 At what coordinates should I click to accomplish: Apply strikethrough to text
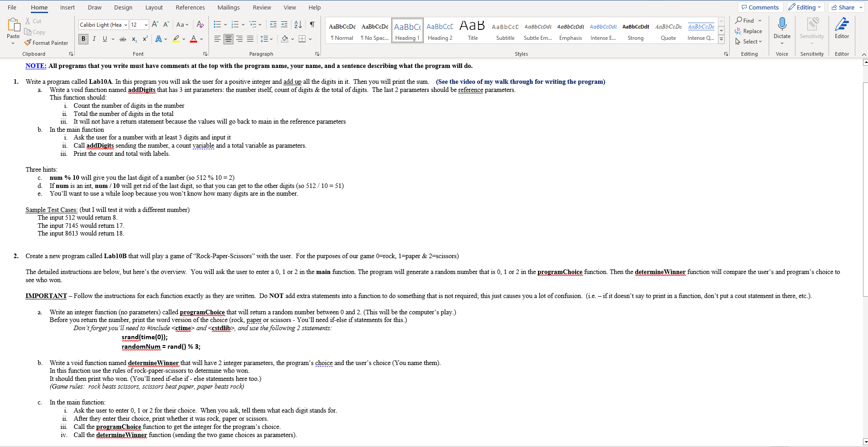pyautogui.click(x=122, y=39)
